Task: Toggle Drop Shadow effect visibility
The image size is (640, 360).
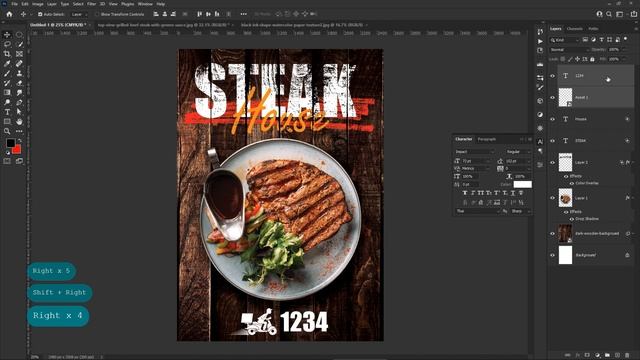Action: point(572,219)
